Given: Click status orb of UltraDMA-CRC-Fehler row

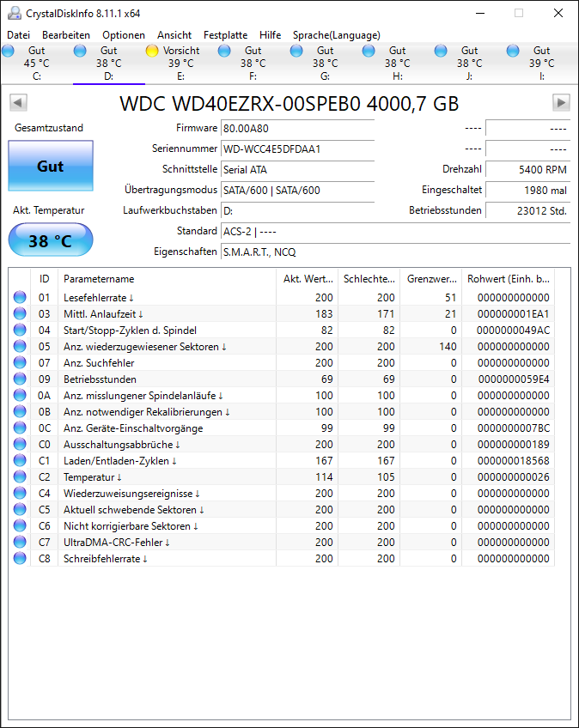Looking at the screenshot, I should tap(20, 542).
